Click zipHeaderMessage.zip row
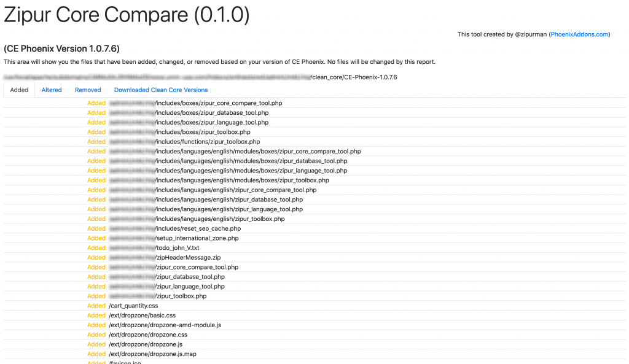The height and width of the screenshot is (364, 629). [x=314, y=257]
